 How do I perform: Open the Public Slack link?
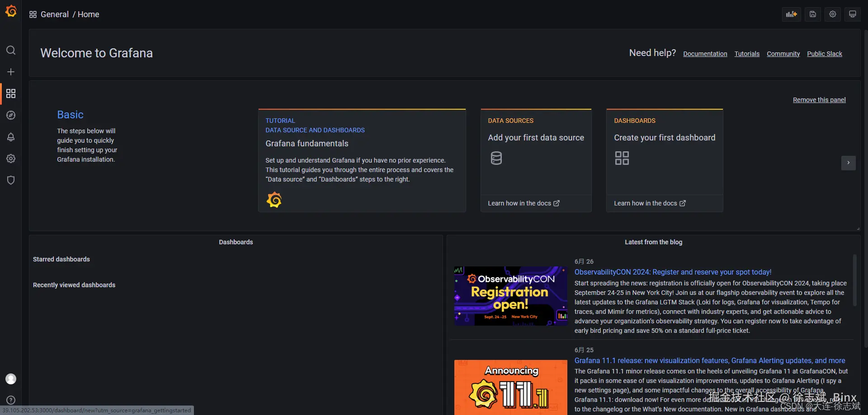tap(825, 54)
